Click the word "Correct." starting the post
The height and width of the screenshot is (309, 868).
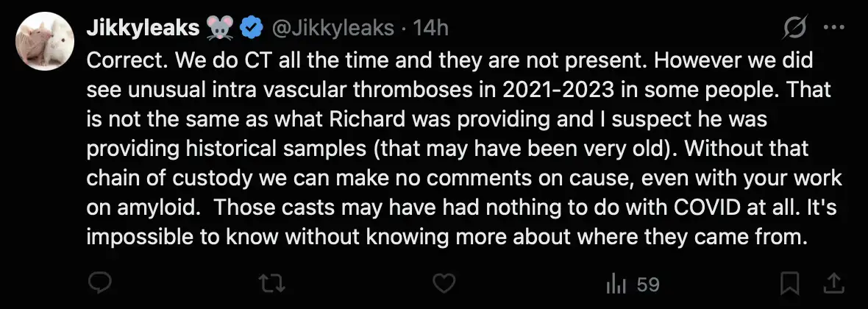tap(119, 60)
